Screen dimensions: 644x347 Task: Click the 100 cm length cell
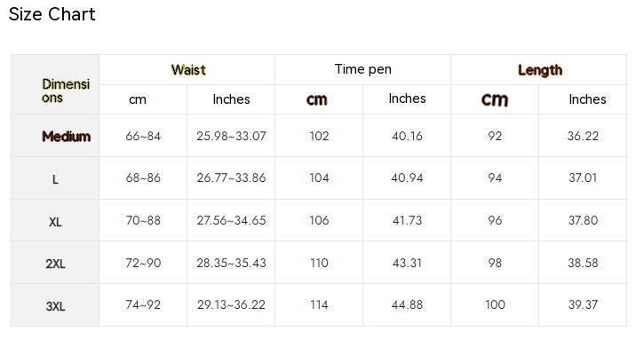point(495,304)
